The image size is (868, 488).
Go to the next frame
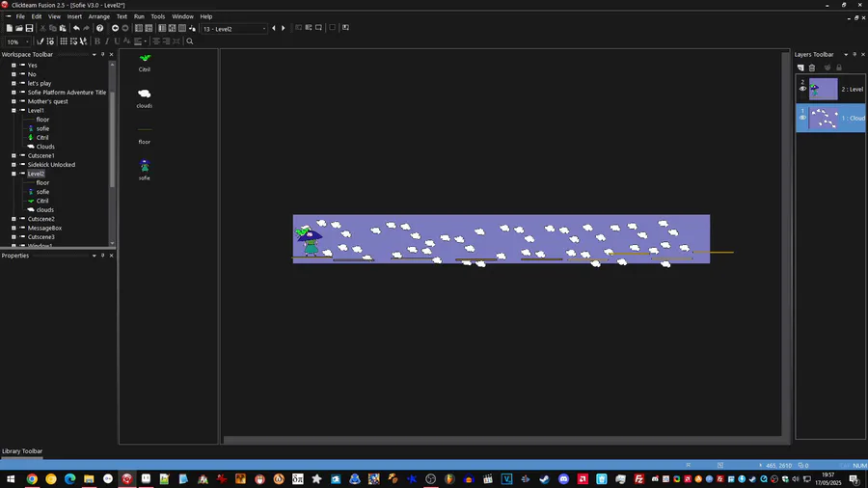click(x=283, y=28)
